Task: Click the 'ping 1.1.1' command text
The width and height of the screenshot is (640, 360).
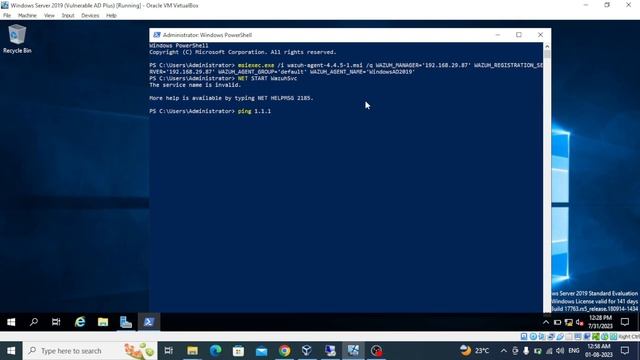Action: click(x=254, y=111)
